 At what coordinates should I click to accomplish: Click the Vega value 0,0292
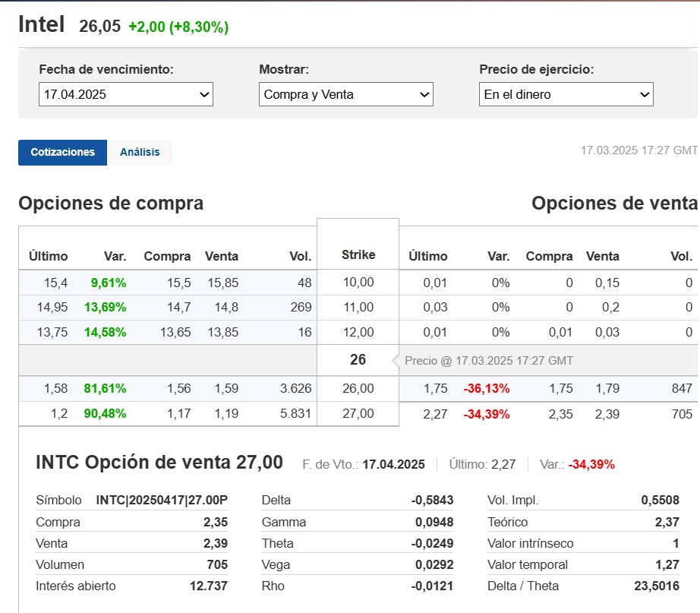tap(434, 564)
